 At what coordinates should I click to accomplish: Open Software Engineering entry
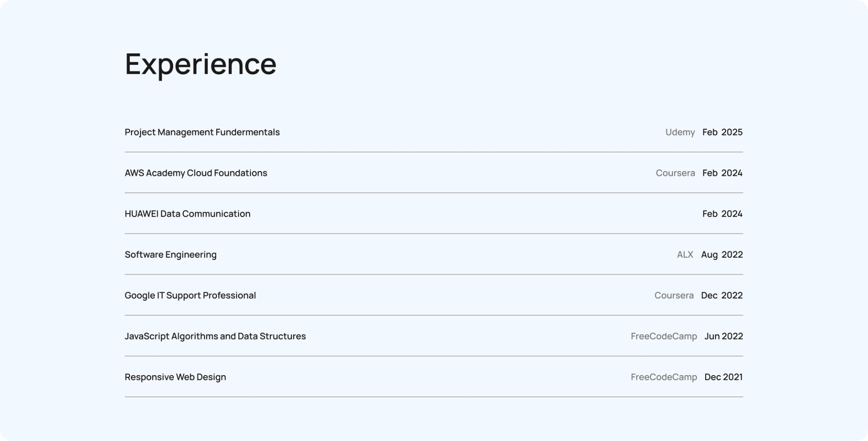coord(170,255)
